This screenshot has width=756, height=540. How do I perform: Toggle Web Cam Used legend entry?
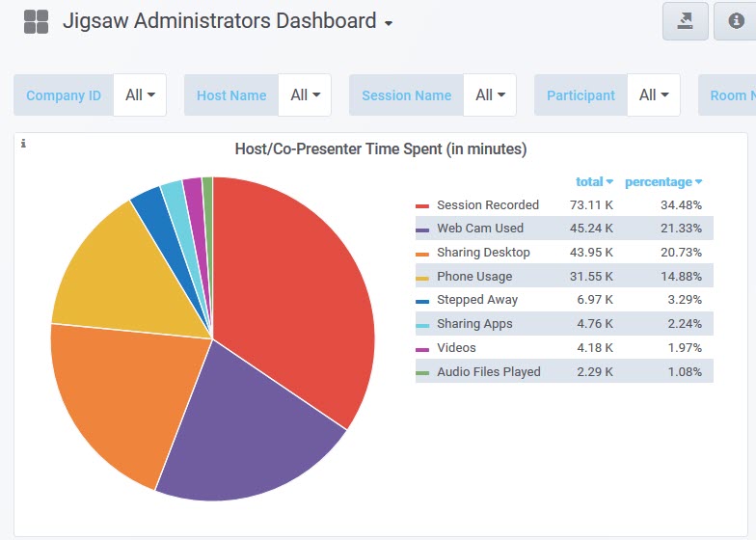coord(479,229)
